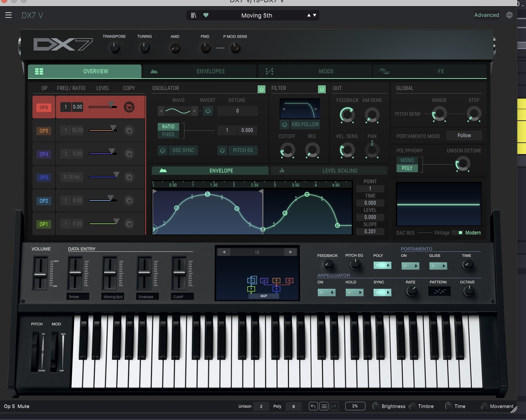The width and height of the screenshot is (526, 420).
Task: Switch to the OVERVIEW tab
Action: [85, 71]
